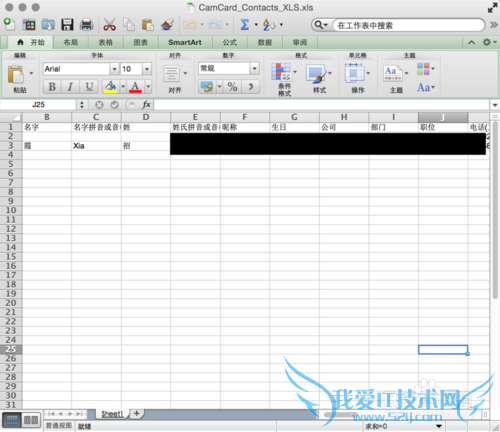This screenshot has height=432, width=500.
Task: Click the vertical scrollbar thumb
Action: tap(495, 210)
